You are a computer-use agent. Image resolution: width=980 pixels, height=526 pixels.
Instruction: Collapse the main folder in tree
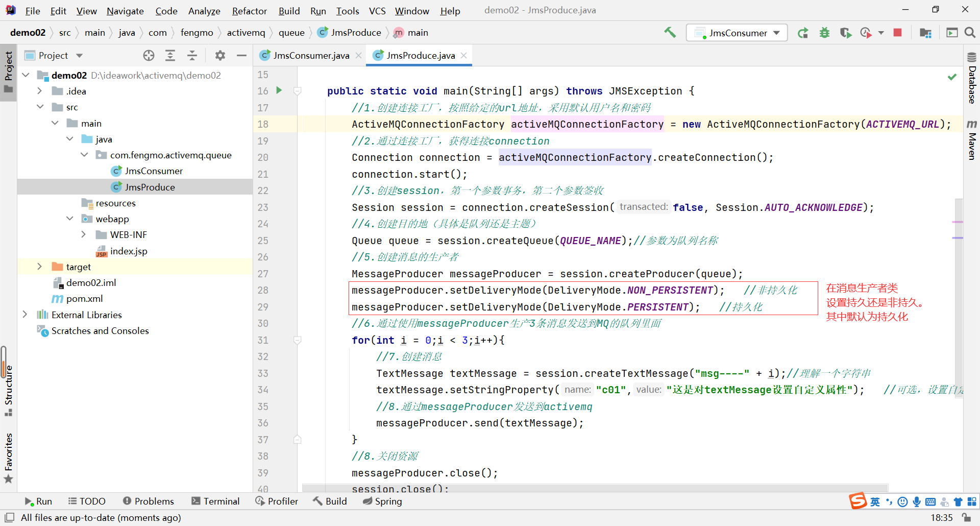coord(55,123)
